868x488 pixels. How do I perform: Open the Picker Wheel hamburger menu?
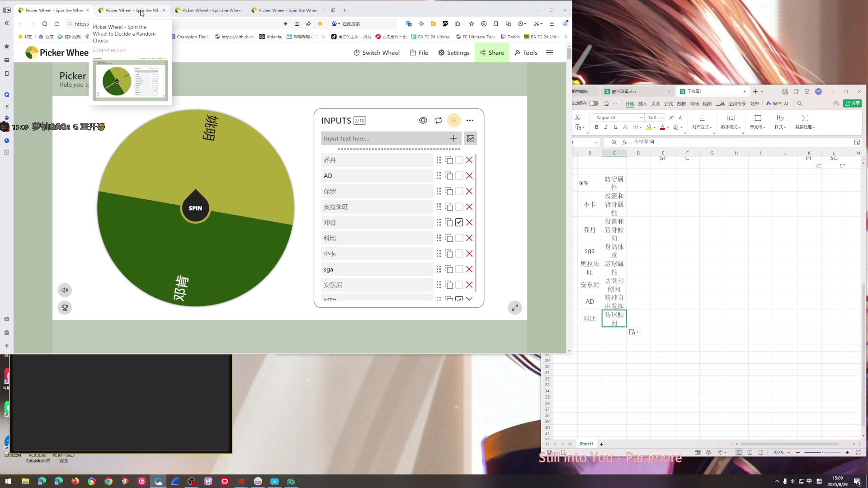550,53
